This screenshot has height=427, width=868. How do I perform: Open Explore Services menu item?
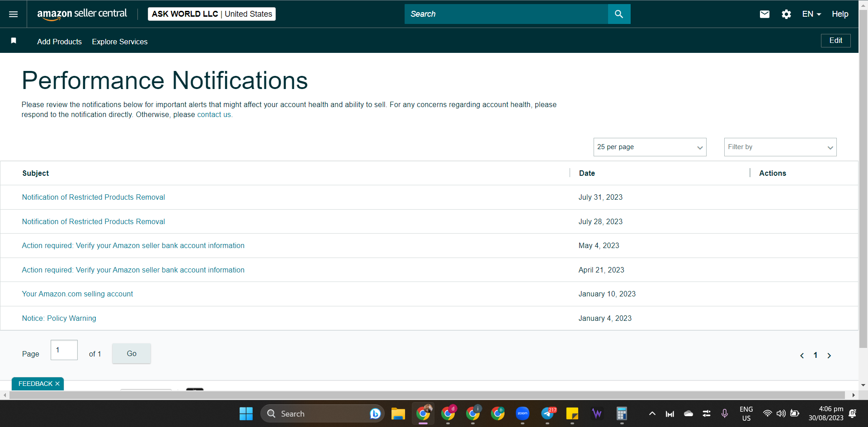(120, 42)
